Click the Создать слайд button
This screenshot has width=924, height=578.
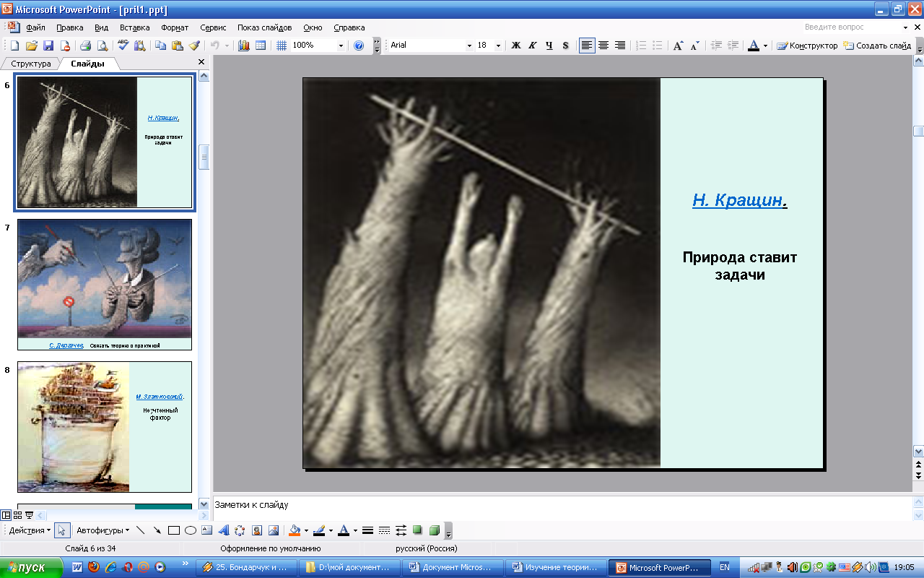(x=878, y=46)
